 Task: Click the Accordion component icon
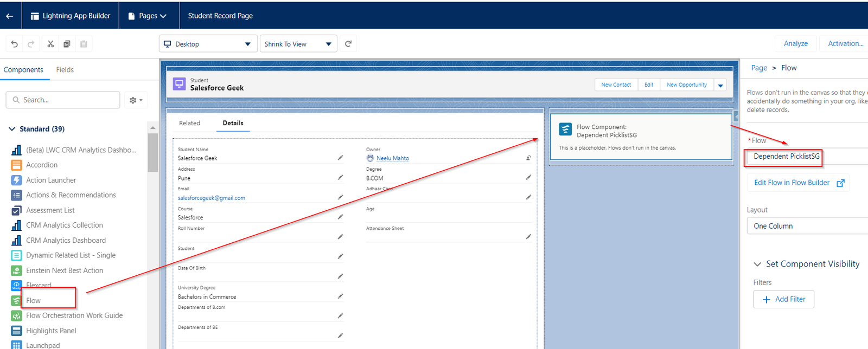(17, 165)
